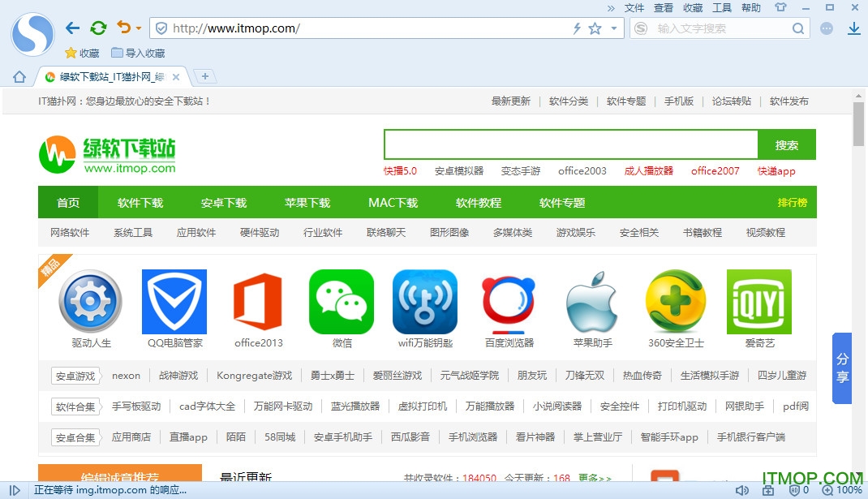
Task: Click the orange undo restore icon
Action: (x=124, y=27)
